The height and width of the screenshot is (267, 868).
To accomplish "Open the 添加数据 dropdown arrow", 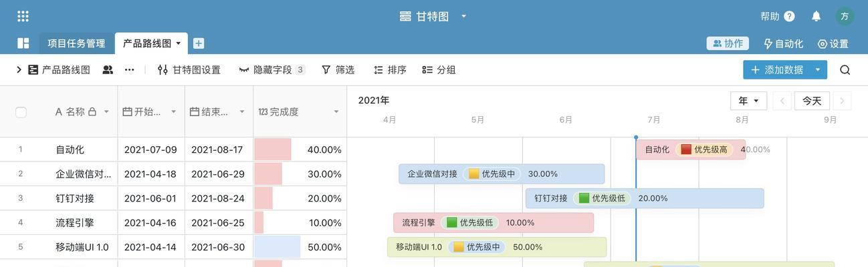I will click(x=818, y=69).
